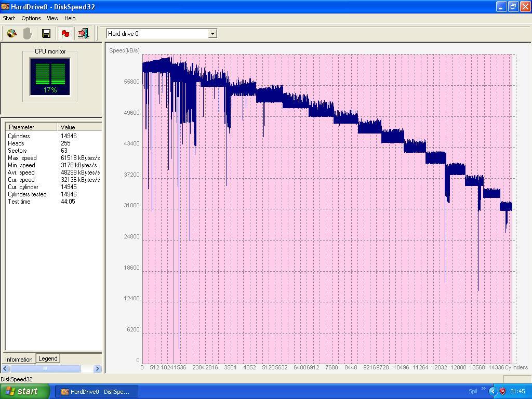Screen dimensions: 532x399
Task: Select the Max. speed row
Action: click(54, 158)
